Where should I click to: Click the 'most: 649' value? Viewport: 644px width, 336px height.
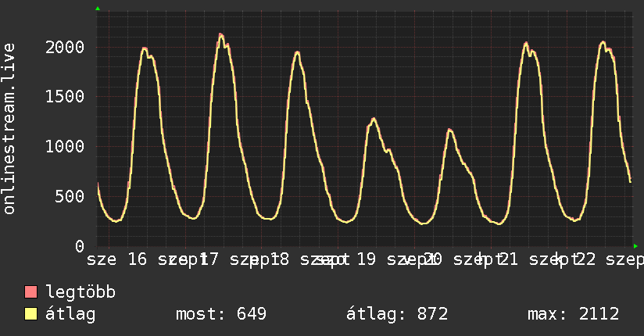pyautogui.click(x=221, y=314)
